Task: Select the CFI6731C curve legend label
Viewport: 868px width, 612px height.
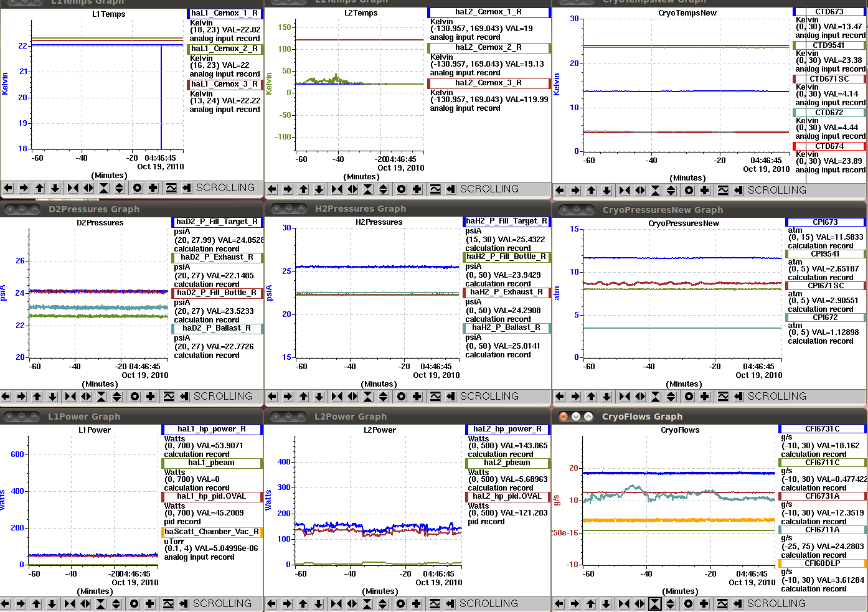Action: 823,429
